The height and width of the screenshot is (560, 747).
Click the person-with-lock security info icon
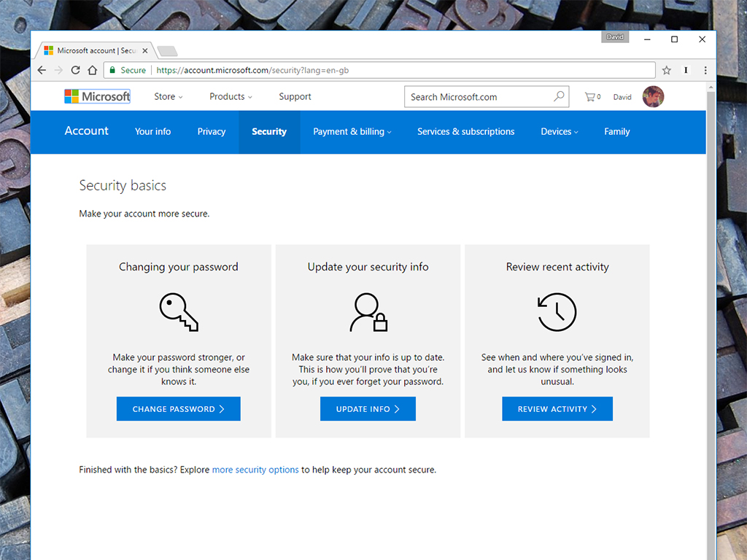coord(368,312)
